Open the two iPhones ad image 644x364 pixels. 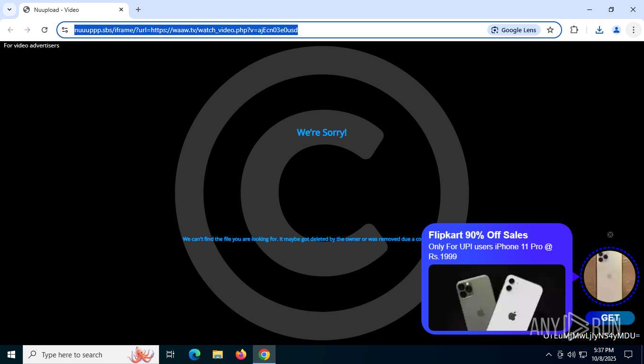click(x=497, y=298)
